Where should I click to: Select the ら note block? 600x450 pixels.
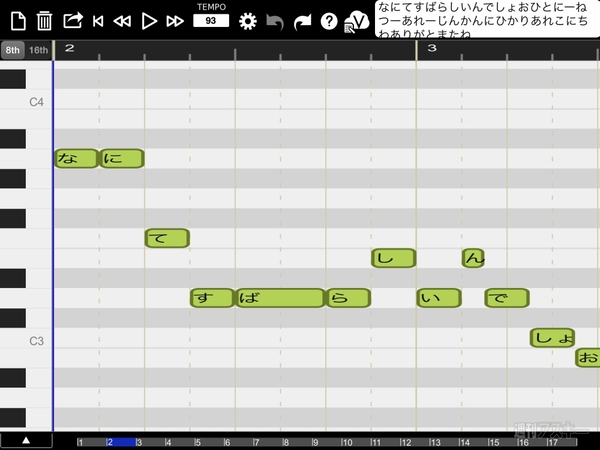point(348,298)
